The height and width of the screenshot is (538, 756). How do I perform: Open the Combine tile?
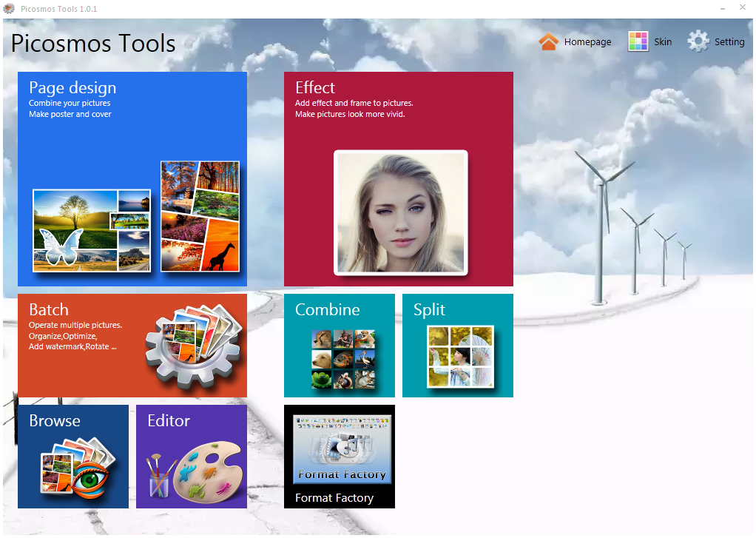coord(340,346)
